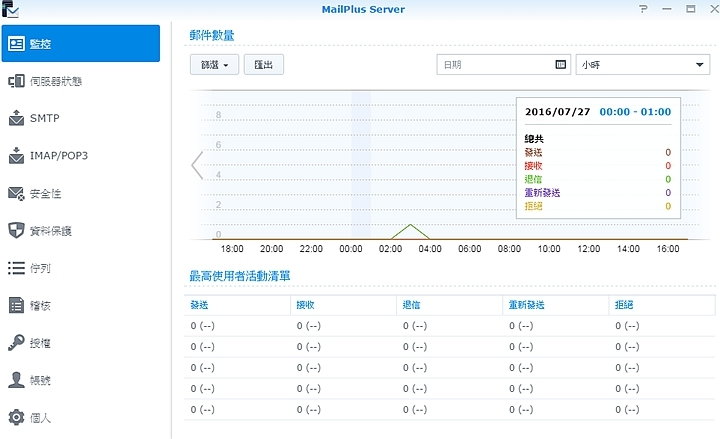Open the 稽核 audit icon
The width and height of the screenshot is (720, 439).
coord(16,305)
